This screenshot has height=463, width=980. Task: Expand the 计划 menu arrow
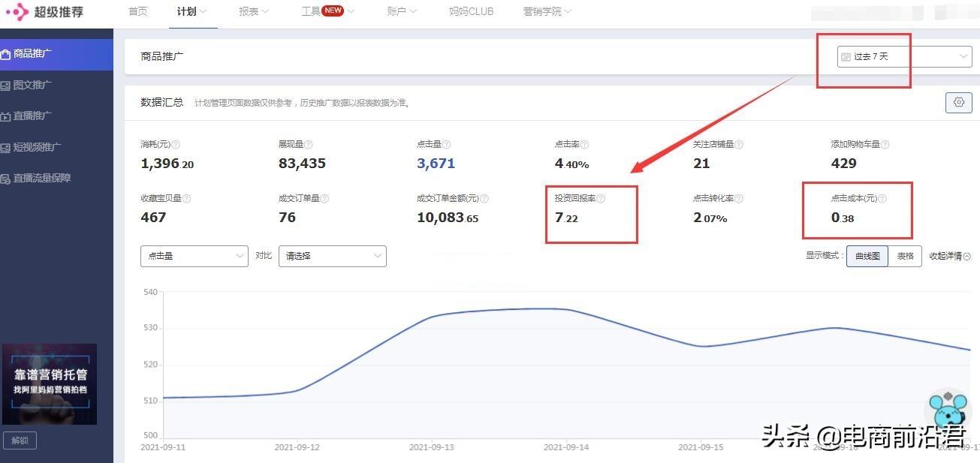pos(204,12)
